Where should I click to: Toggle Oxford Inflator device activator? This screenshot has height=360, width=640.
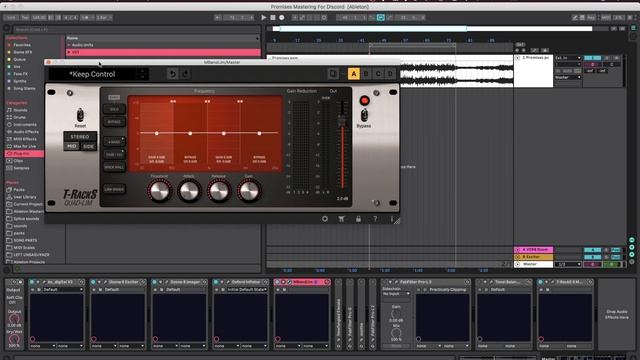[x=216, y=282]
